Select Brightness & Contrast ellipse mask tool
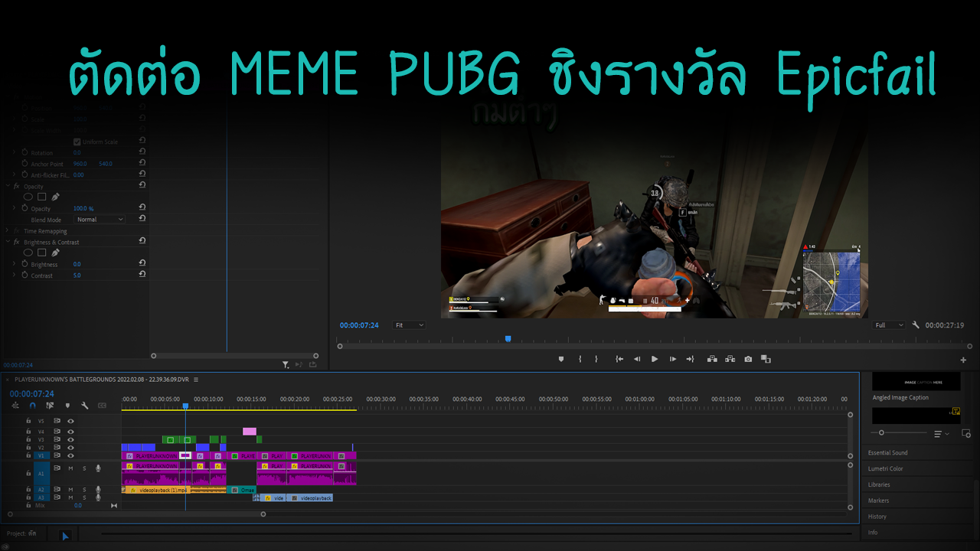This screenshot has width=980, height=551. pyautogui.click(x=28, y=253)
